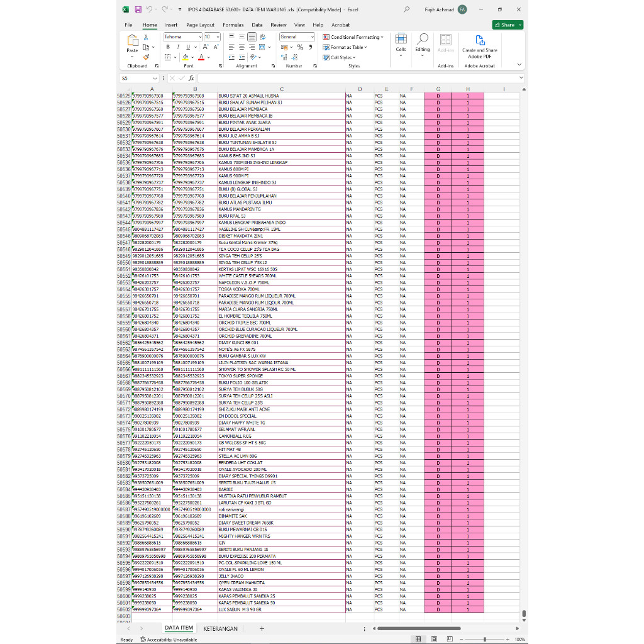This screenshot has height=644, width=644.
Task: Open Conditional Formatting options
Action: coord(352,36)
